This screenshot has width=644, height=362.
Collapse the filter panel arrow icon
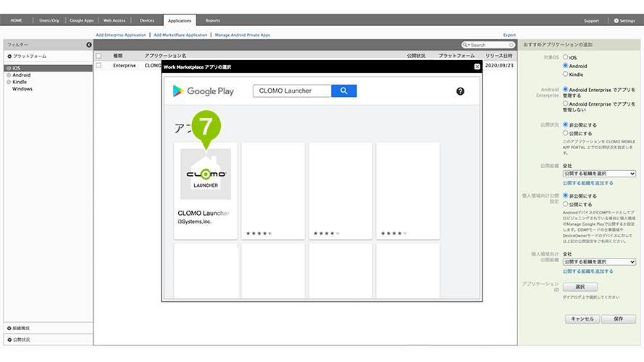click(88, 45)
